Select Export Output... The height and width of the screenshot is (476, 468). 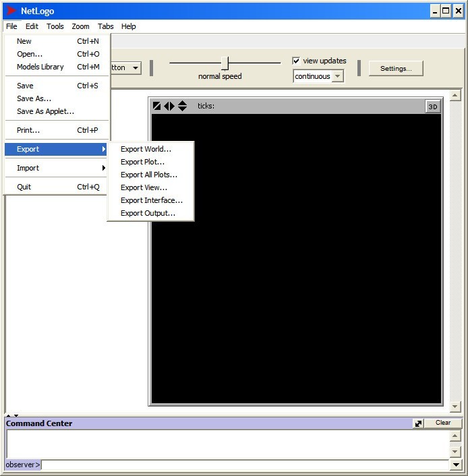pos(150,213)
